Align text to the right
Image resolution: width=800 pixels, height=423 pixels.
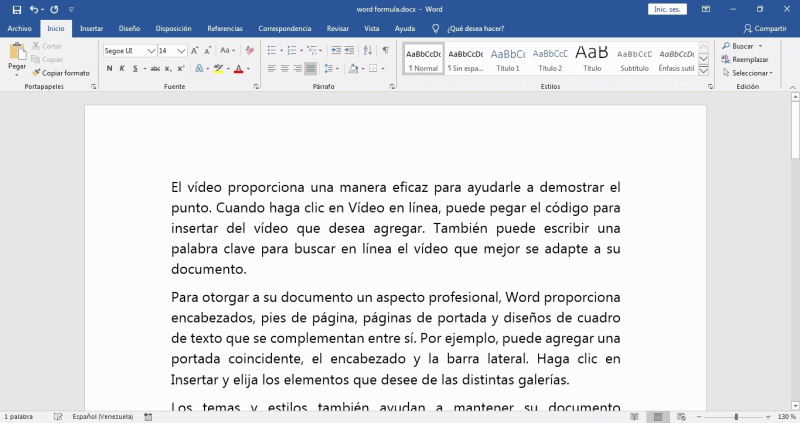click(297, 68)
